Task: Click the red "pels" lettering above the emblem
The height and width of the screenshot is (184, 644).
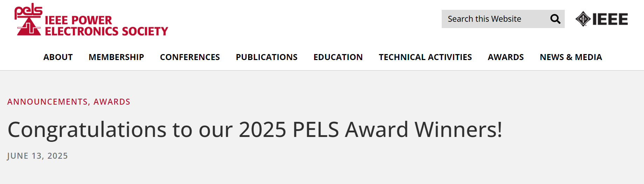Action: click(x=28, y=11)
